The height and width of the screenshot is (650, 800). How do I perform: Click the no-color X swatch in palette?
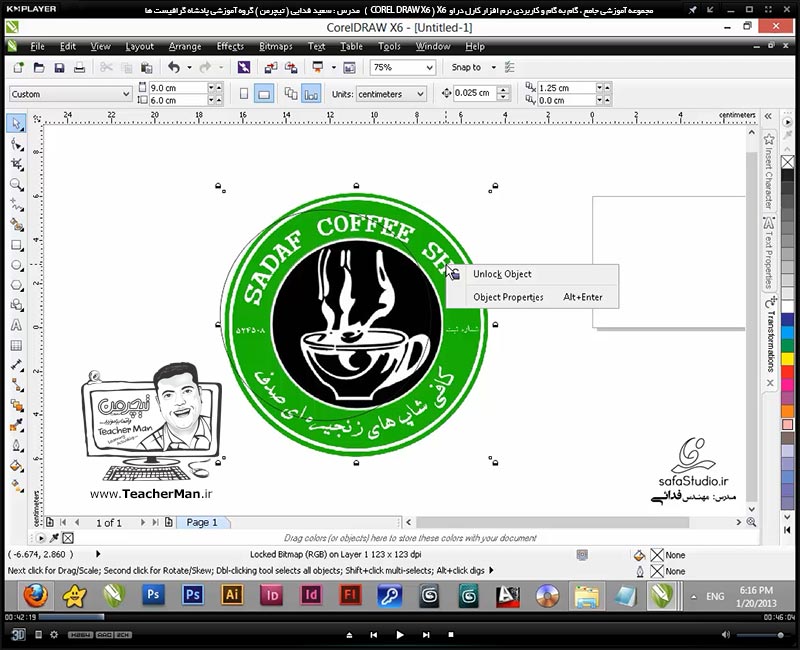pos(788,162)
